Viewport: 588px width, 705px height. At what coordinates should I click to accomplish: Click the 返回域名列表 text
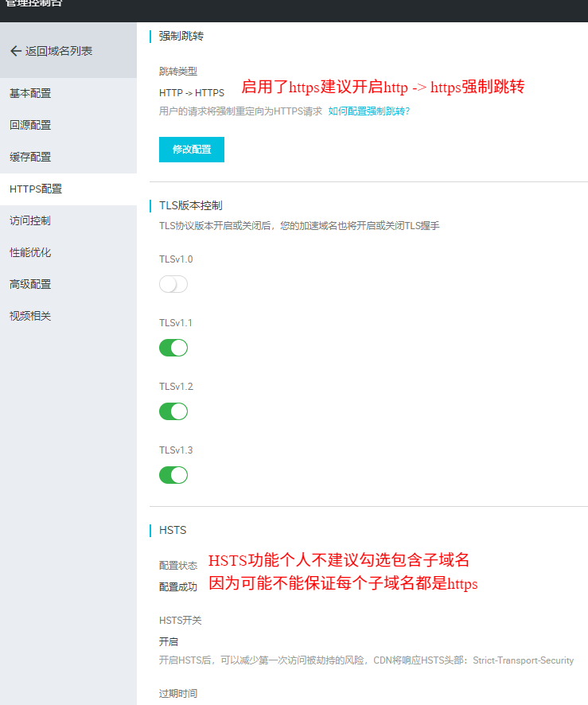59,51
